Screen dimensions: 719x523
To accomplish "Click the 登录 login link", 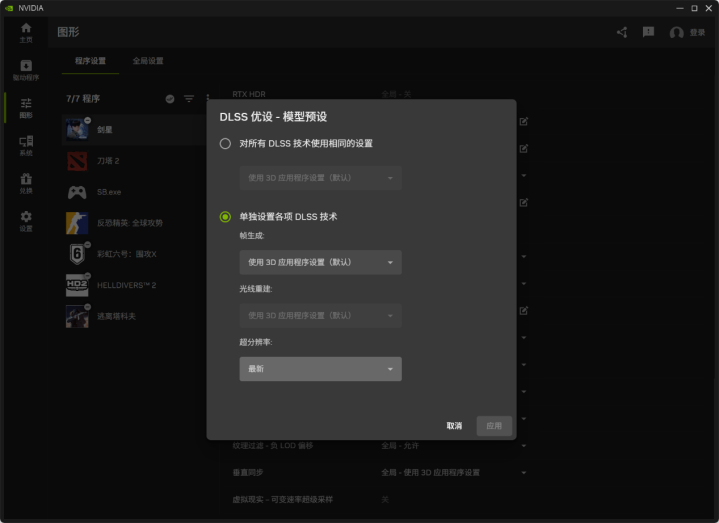I will pos(697,33).
